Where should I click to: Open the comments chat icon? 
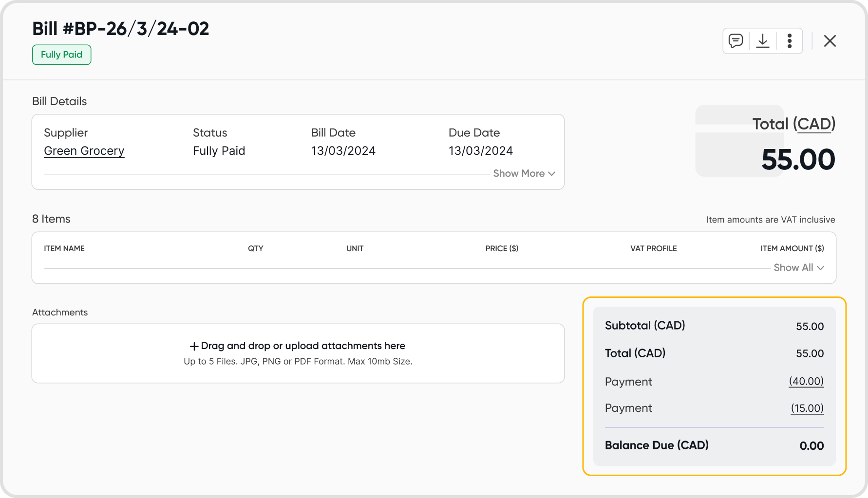tap(736, 41)
